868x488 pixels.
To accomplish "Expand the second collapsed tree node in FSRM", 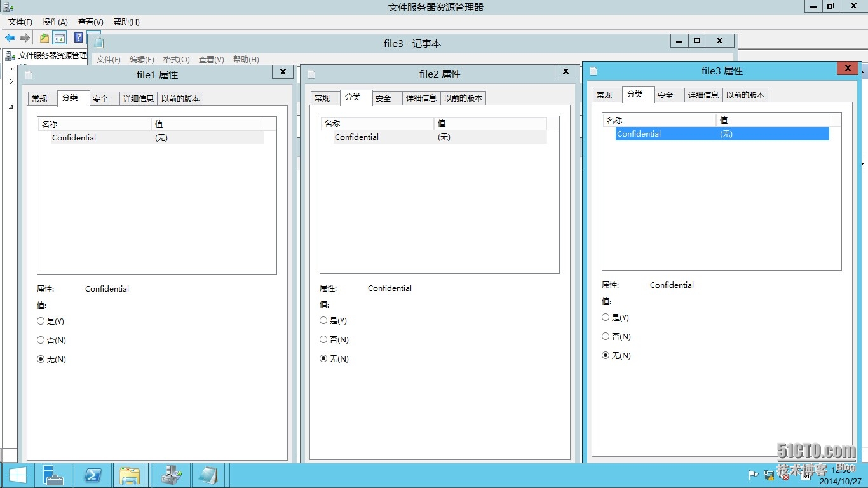I will [x=11, y=81].
